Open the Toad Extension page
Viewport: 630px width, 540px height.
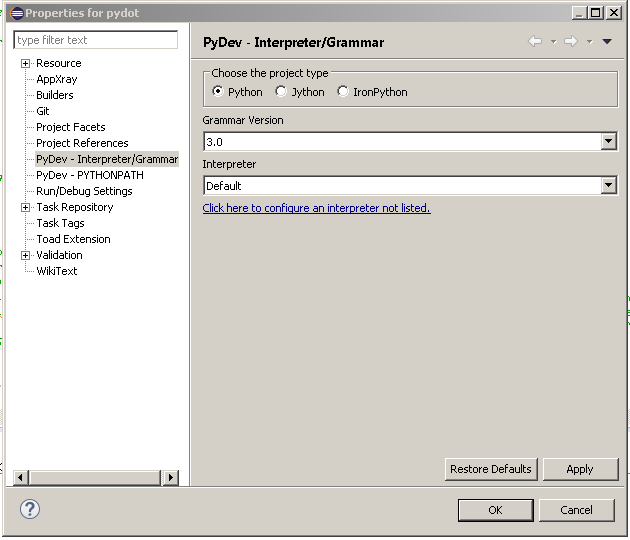pos(74,239)
